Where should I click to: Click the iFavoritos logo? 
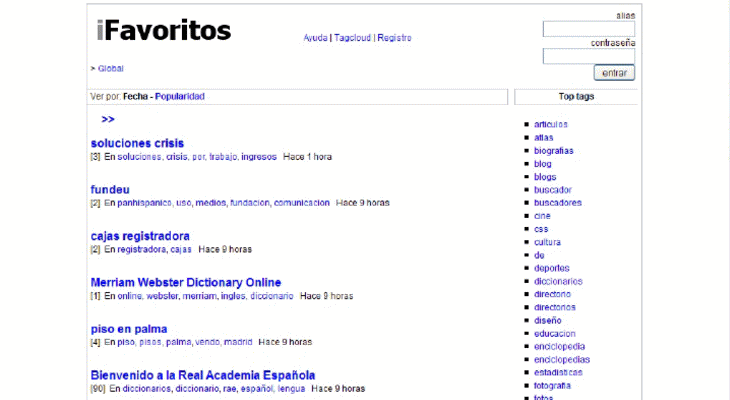point(163,30)
